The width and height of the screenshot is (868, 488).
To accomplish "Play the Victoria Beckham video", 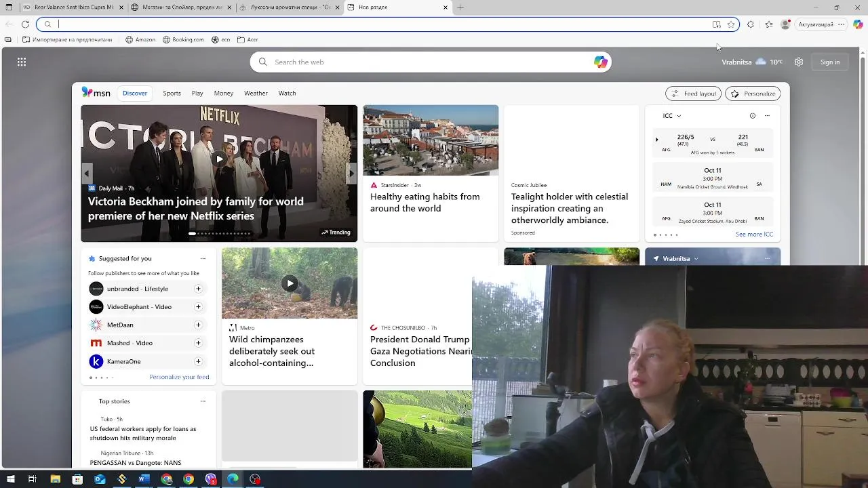I will coord(218,159).
